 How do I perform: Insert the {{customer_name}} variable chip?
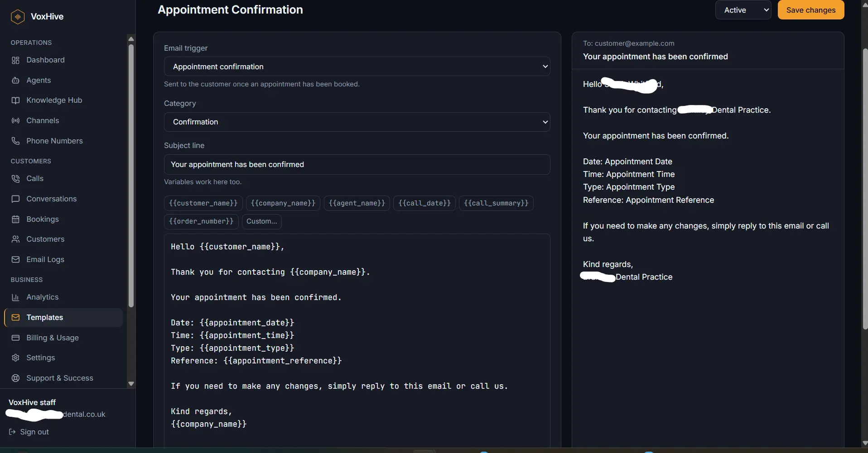pyautogui.click(x=203, y=203)
